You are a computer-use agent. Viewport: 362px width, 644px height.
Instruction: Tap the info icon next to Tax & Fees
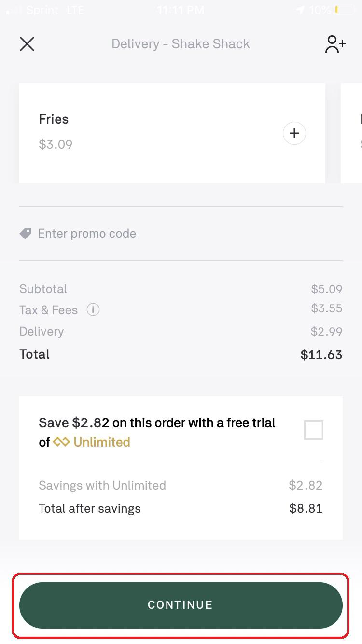(93, 309)
